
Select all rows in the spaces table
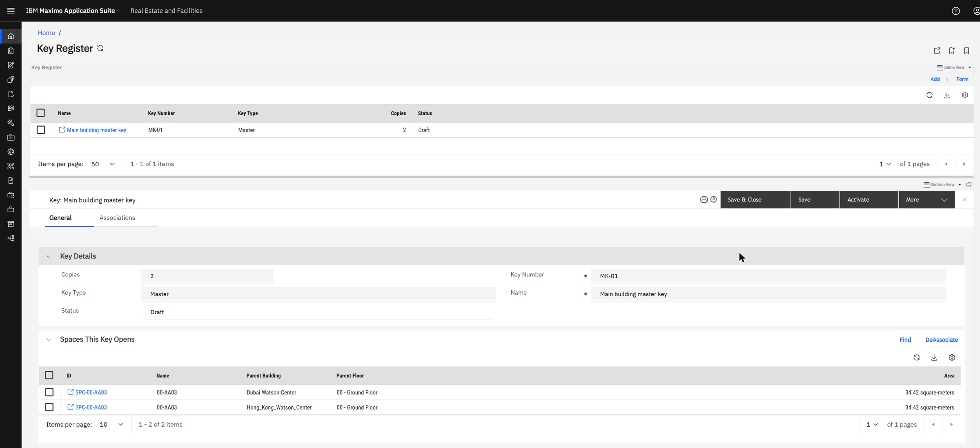[x=49, y=375]
